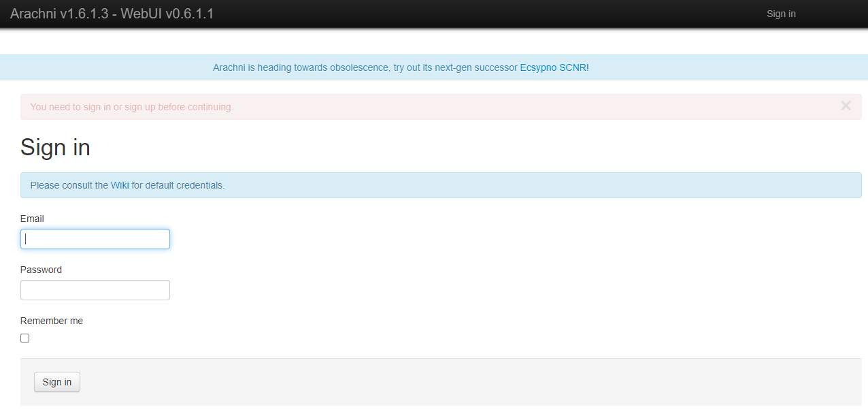Click the Email field label
The image size is (868, 414).
click(32, 219)
